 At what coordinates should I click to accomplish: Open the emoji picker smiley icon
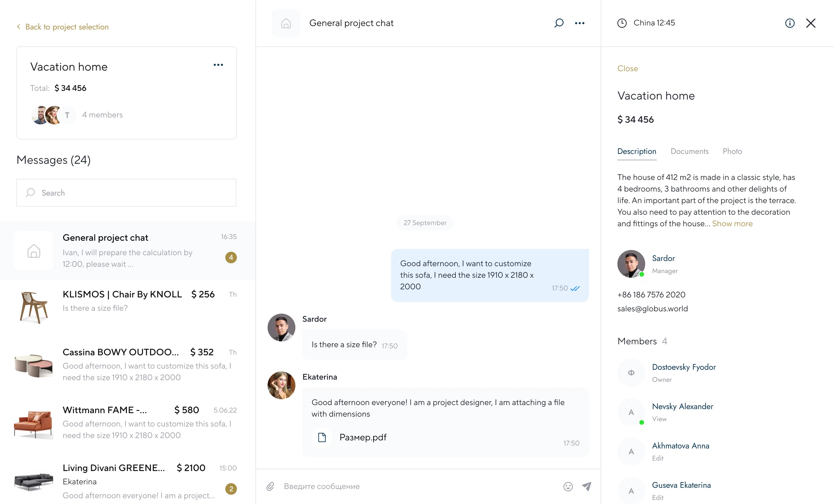tap(568, 486)
